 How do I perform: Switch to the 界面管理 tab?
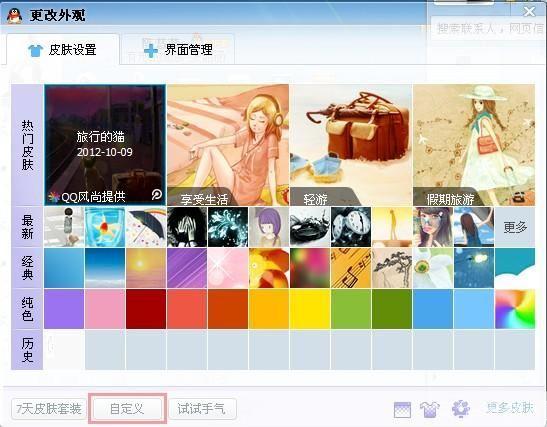178,50
